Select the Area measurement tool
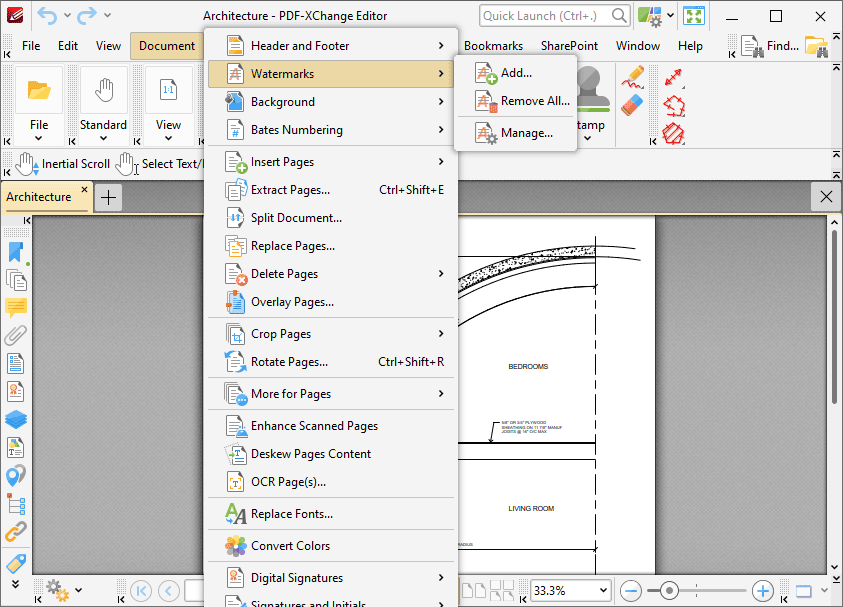The image size is (843, 607). (x=674, y=133)
